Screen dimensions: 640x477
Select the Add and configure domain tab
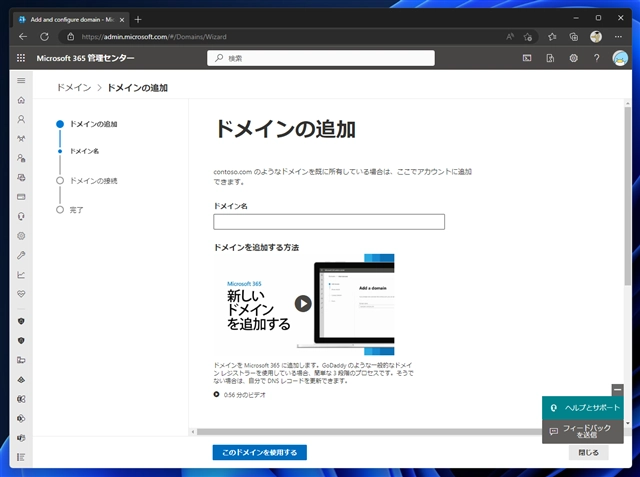71,20
